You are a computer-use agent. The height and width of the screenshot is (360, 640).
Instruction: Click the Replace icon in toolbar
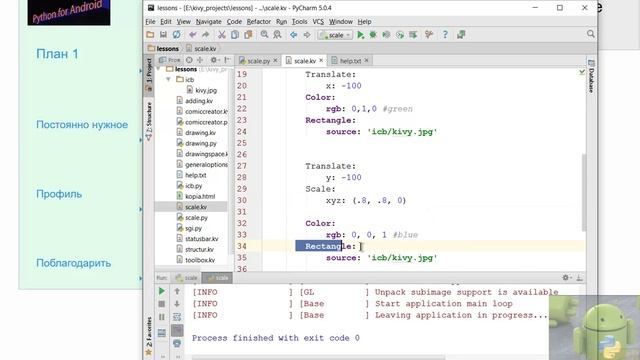tap(278, 35)
